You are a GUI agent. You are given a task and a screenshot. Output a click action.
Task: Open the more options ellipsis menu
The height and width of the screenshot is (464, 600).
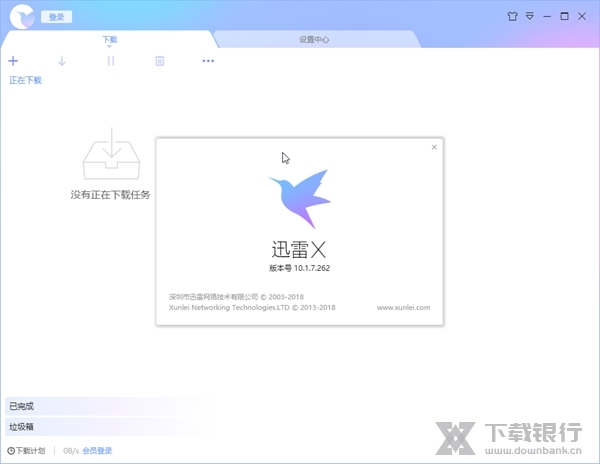coord(208,61)
